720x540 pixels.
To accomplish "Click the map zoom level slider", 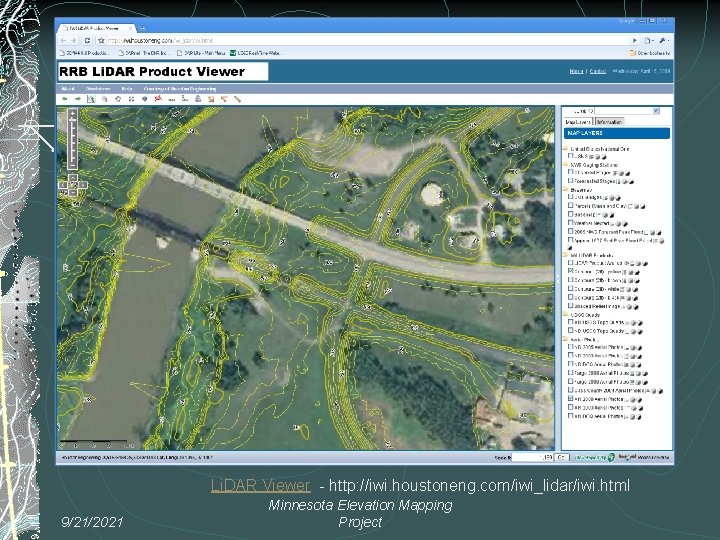I will click(73, 138).
